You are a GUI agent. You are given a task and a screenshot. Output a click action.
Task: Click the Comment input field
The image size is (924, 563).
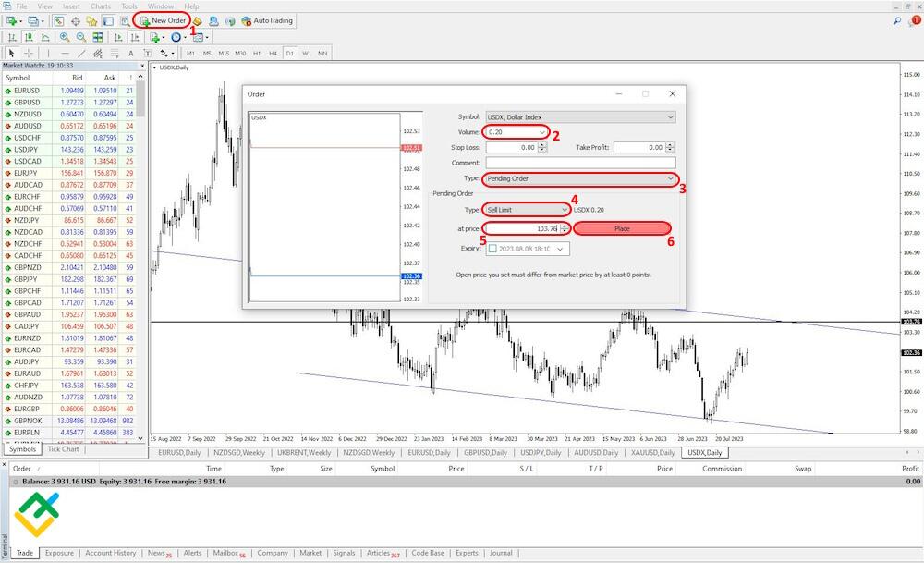(580, 163)
